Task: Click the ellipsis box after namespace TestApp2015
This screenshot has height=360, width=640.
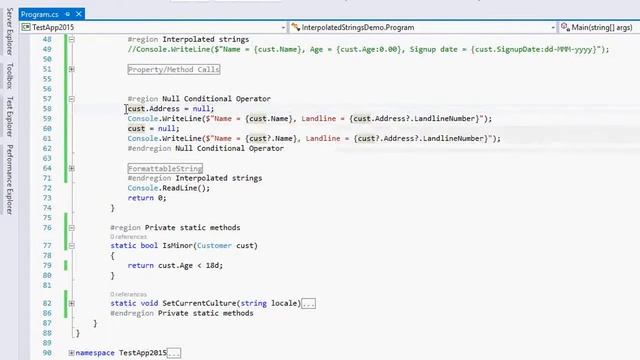Action: [x=174, y=353]
